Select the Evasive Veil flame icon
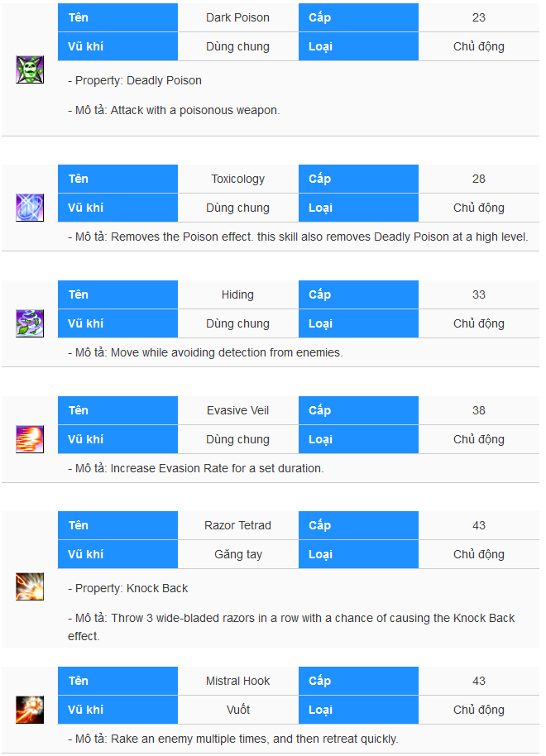Screen dimensions: 546x756 (30, 439)
